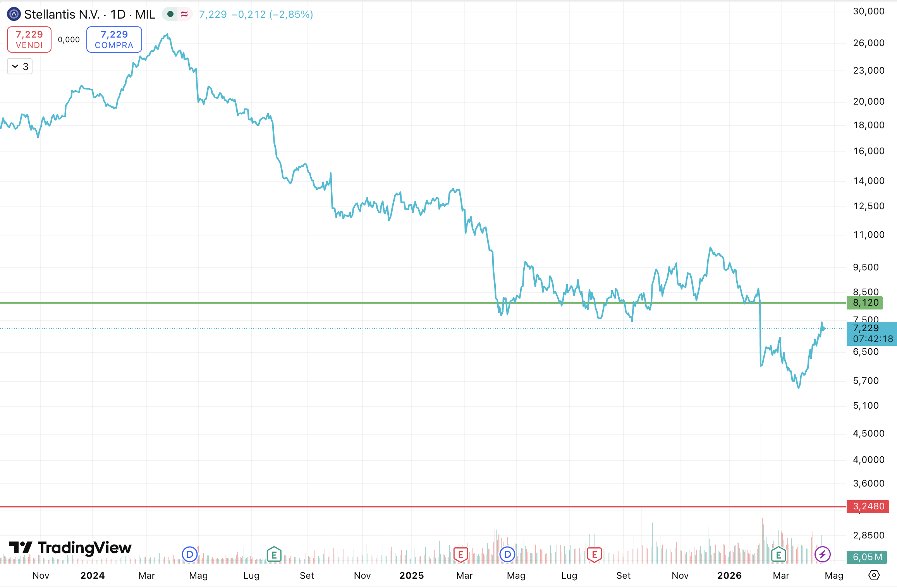The height and width of the screenshot is (588, 897).
Task: Click red earnings marker near Mar 2025
Action: pos(461,554)
